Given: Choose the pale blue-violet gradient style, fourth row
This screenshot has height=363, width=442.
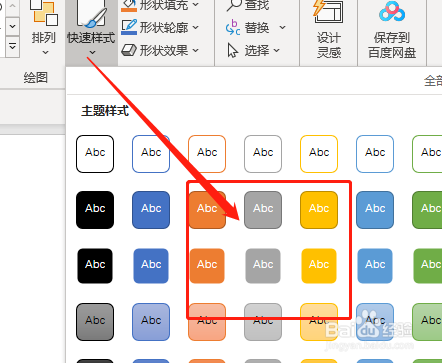Looking at the screenshot, I should 151,322.
